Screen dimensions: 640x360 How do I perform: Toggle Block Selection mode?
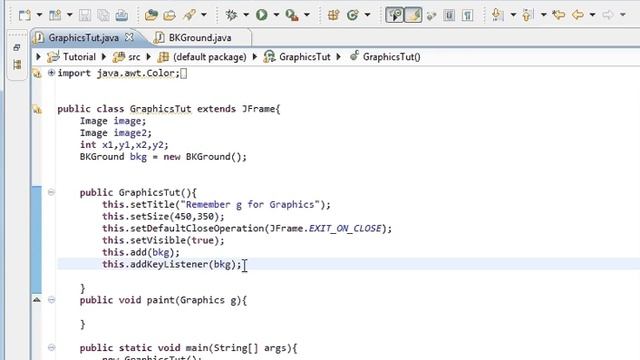pos(449,16)
